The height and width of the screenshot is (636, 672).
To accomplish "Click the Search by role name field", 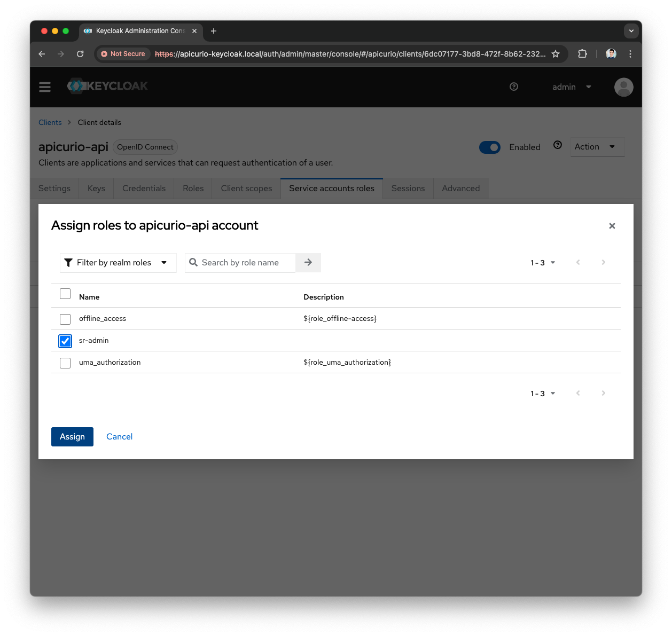I will coord(243,262).
